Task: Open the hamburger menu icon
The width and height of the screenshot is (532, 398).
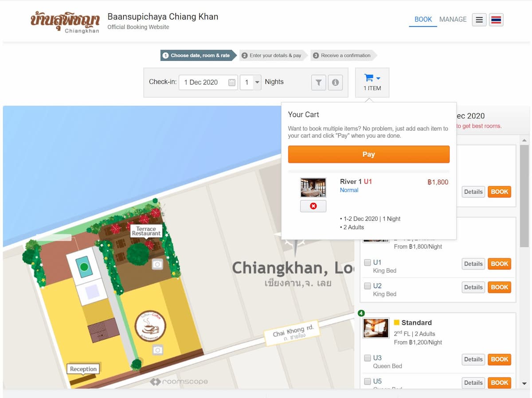Action: (x=479, y=20)
